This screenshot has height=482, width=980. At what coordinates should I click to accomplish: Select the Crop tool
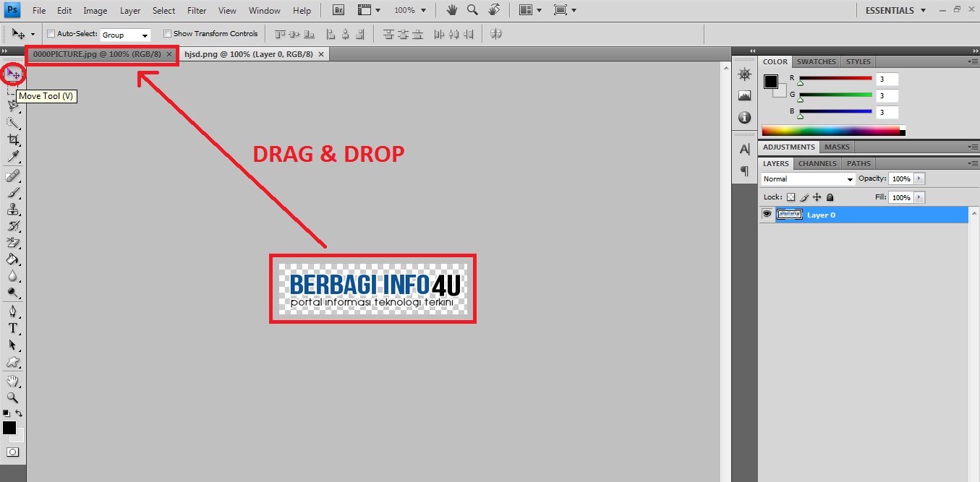click(x=12, y=140)
